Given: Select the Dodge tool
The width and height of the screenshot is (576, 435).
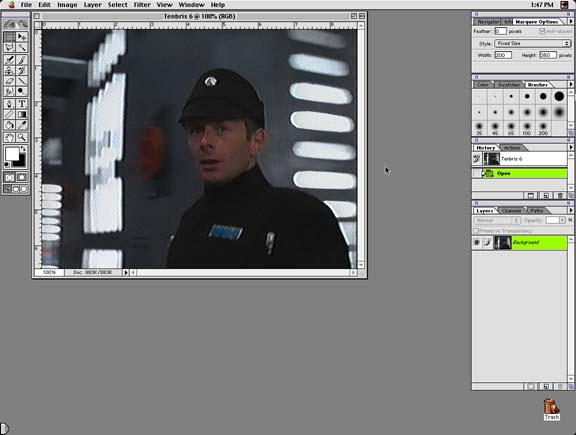Looking at the screenshot, I should [x=22, y=91].
